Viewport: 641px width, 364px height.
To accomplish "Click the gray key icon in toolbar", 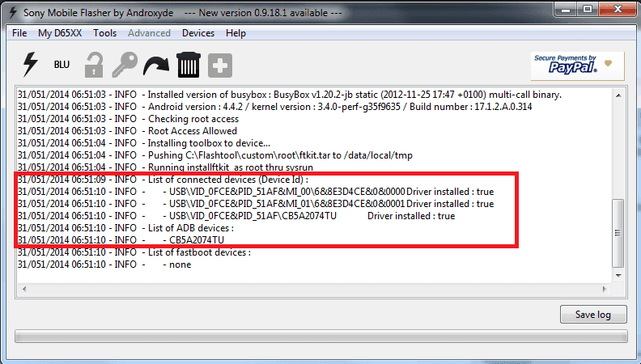I will pyautogui.click(x=125, y=65).
